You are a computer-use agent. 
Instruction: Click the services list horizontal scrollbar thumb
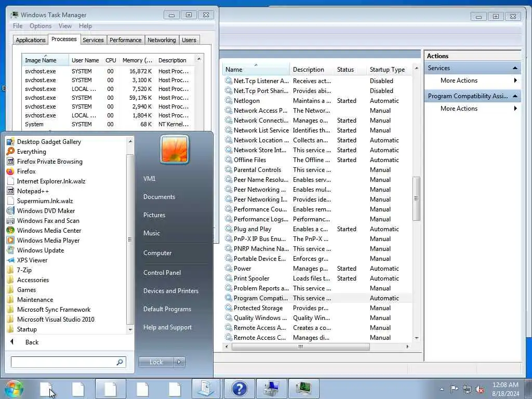(301, 347)
